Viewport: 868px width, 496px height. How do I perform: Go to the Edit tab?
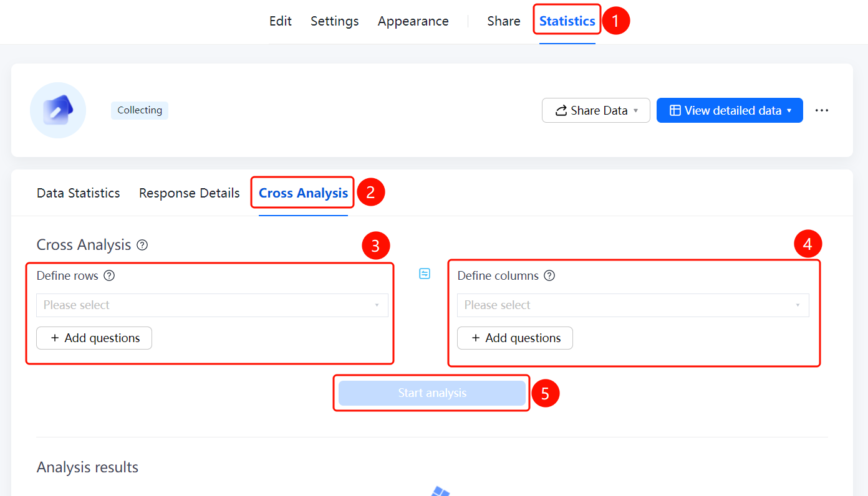[x=281, y=21]
